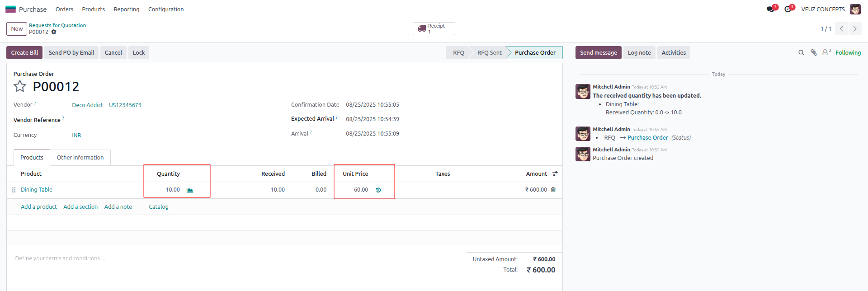The image size is (868, 291).
Task: Click Arrival date value 10:55:09
Action: click(373, 134)
